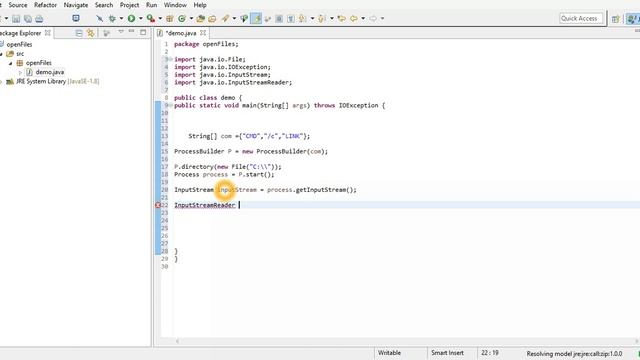
Task: Open the Forward history dropdown arrow
Action: [382, 18]
